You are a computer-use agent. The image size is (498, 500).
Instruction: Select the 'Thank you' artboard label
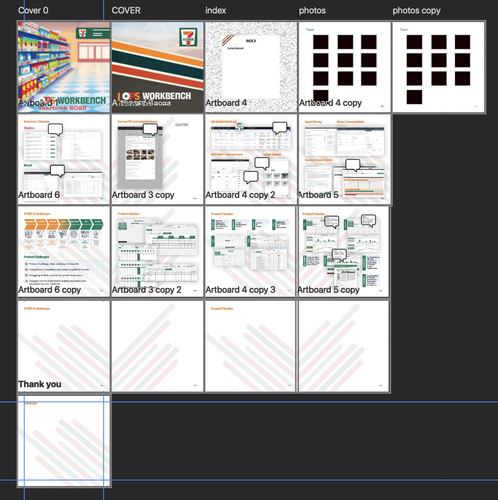click(40, 384)
